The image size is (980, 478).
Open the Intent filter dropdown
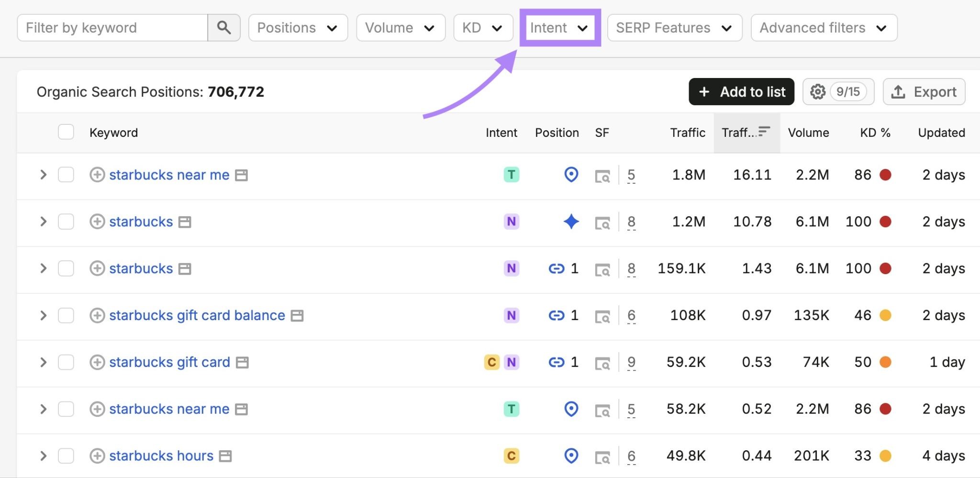pyautogui.click(x=560, y=28)
